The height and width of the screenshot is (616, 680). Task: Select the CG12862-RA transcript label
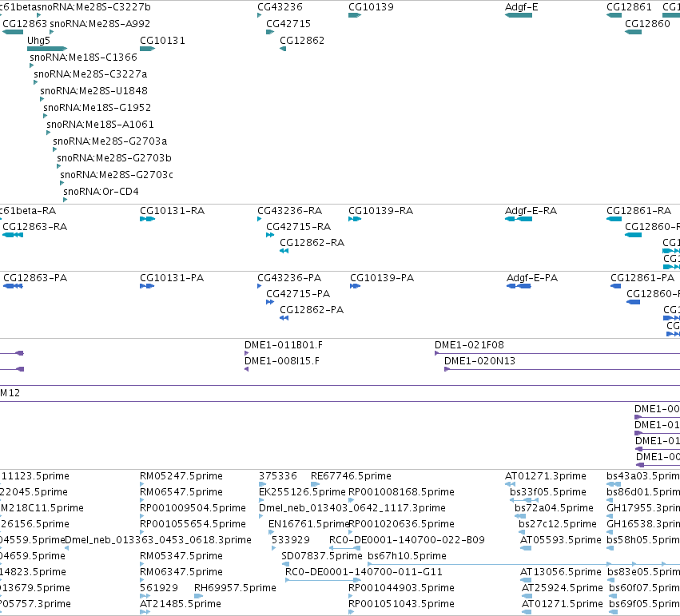[x=312, y=243]
